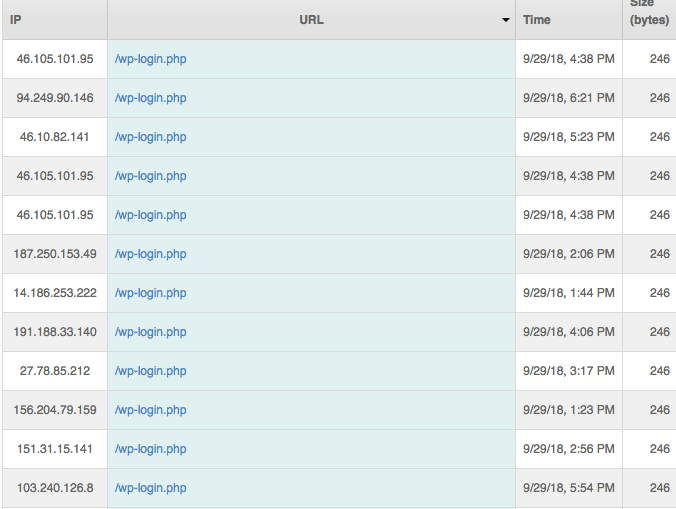This screenshot has width=676, height=509.
Task: Open the URL column sort dropdown arrow
Action: (x=506, y=20)
